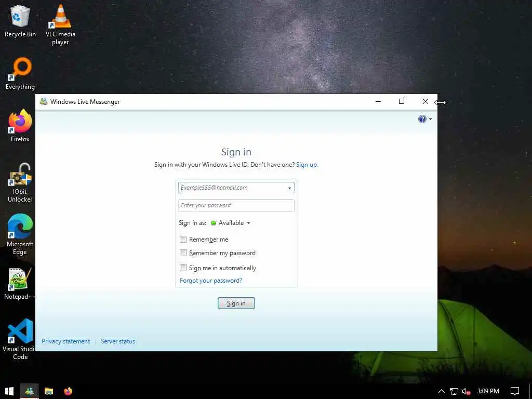
Task: Click the Messenger help icon
Action: coord(422,119)
